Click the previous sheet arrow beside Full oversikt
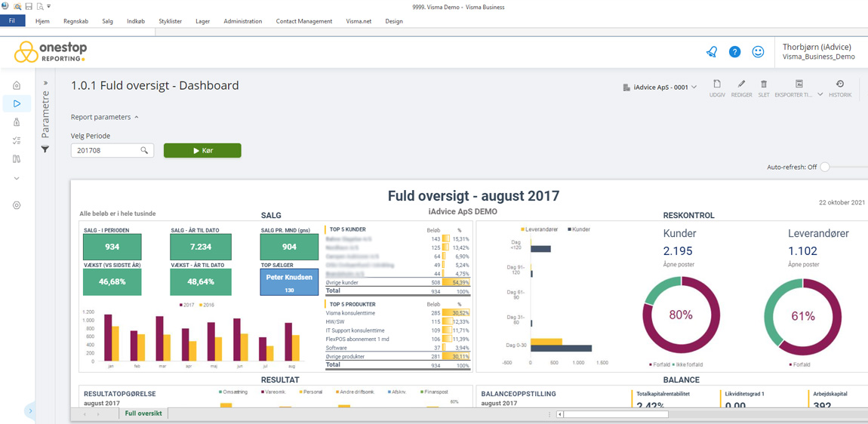The height and width of the screenshot is (424, 868). coord(84,414)
